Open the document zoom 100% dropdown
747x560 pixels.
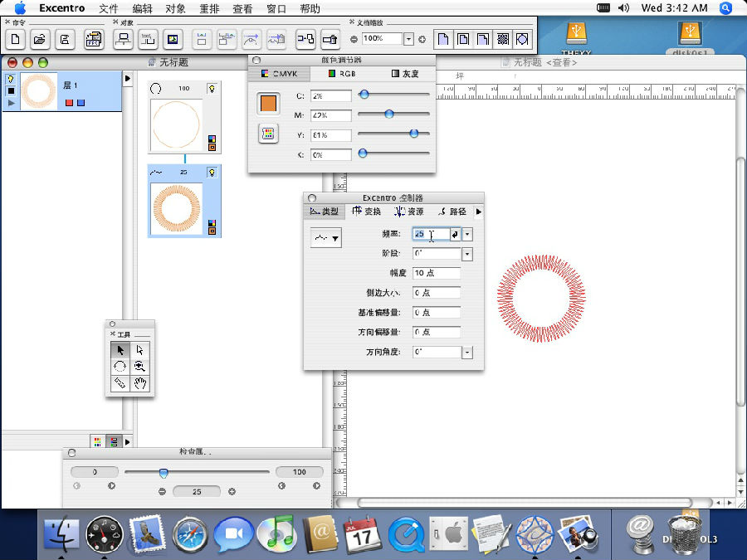(x=408, y=39)
